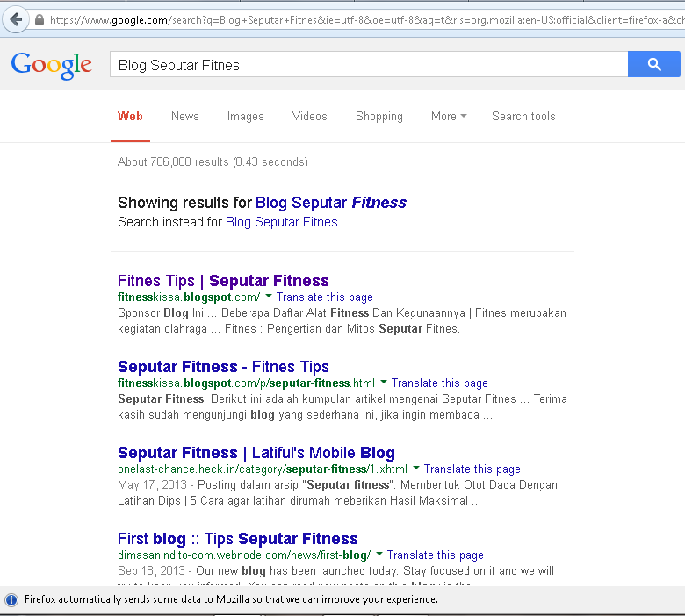Click the Firefox data notification message
Image resolution: width=685 pixels, height=616 pixels.
tap(231, 600)
